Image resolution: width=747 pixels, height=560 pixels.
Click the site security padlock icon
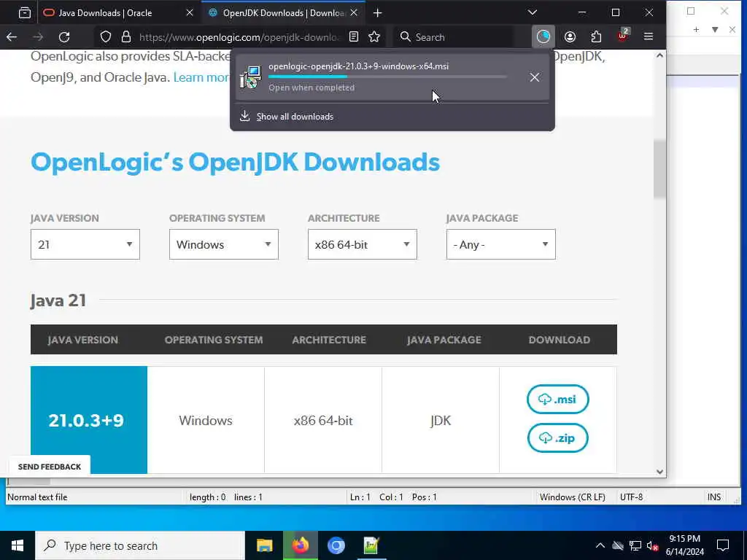[x=126, y=36]
